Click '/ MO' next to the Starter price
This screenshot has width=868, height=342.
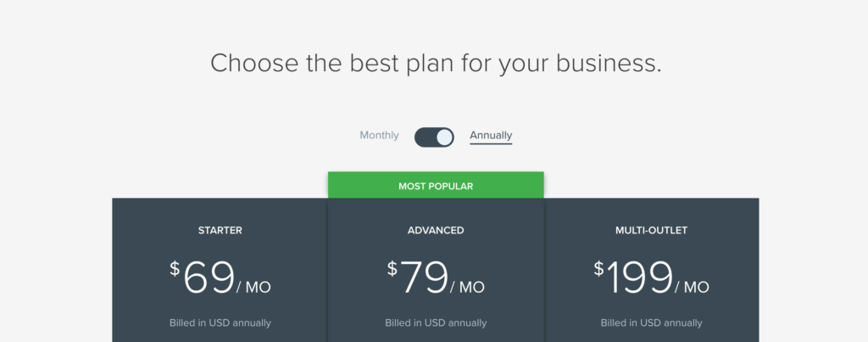coord(254,288)
